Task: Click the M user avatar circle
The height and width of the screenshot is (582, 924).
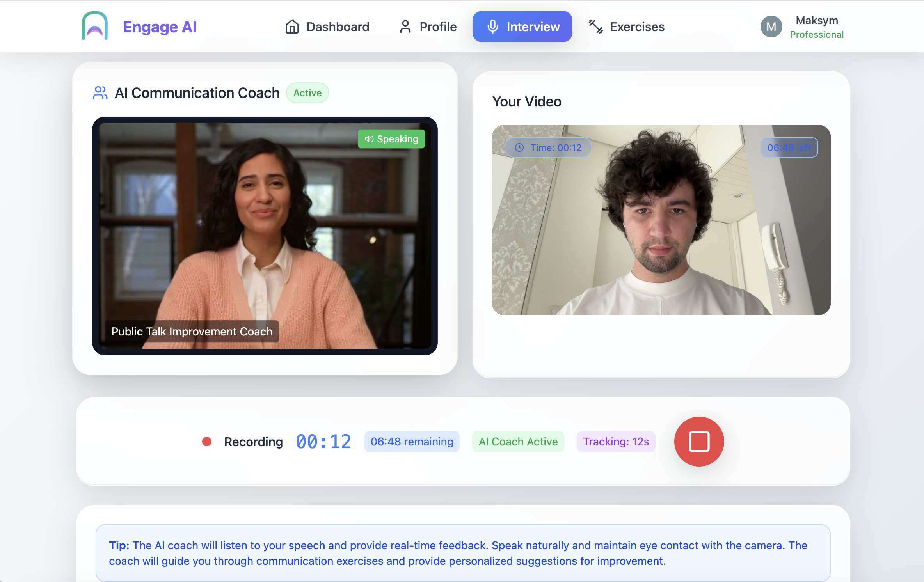Action: tap(771, 27)
